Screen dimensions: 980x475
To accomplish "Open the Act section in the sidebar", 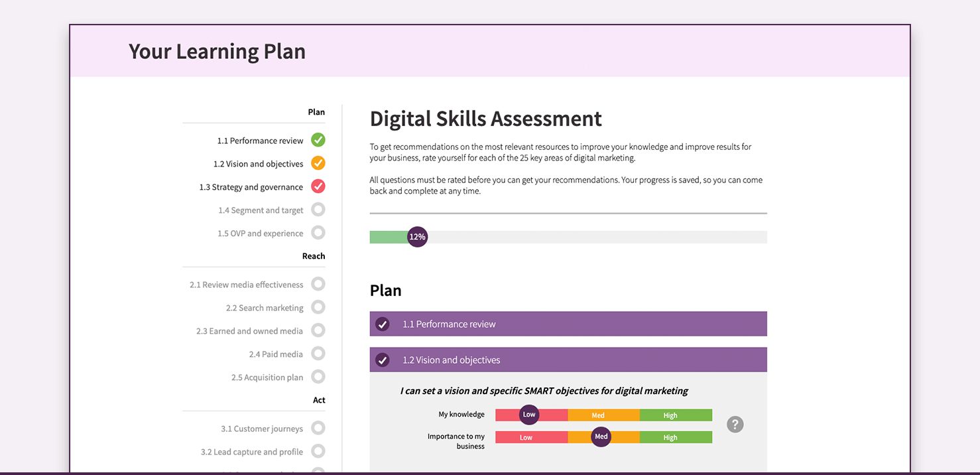I will 319,399.
